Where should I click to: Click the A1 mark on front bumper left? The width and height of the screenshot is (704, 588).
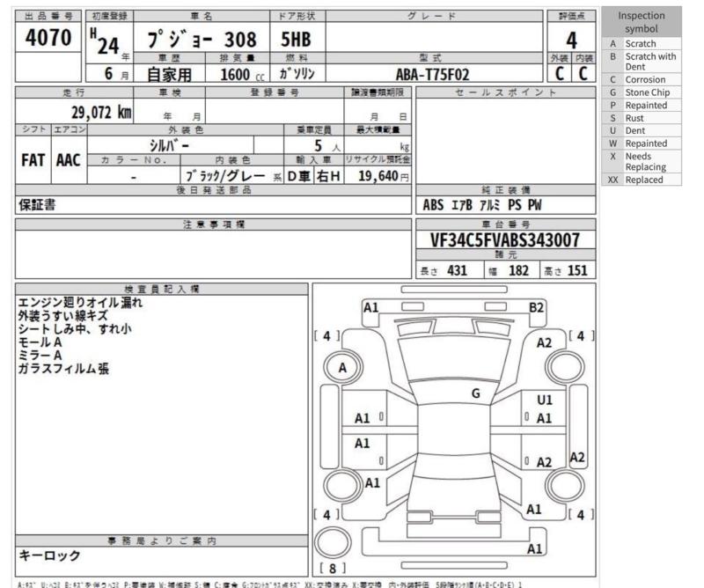point(371,307)
